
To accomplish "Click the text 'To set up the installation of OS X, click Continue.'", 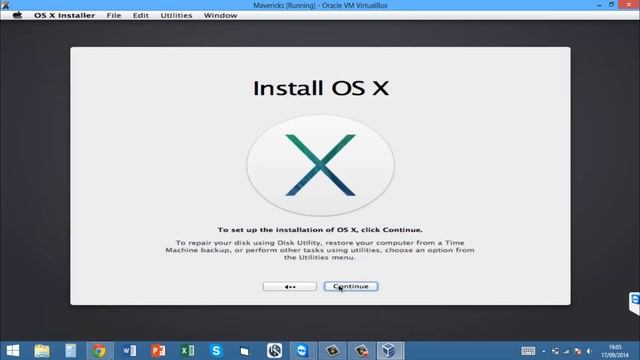I will 320,230.
